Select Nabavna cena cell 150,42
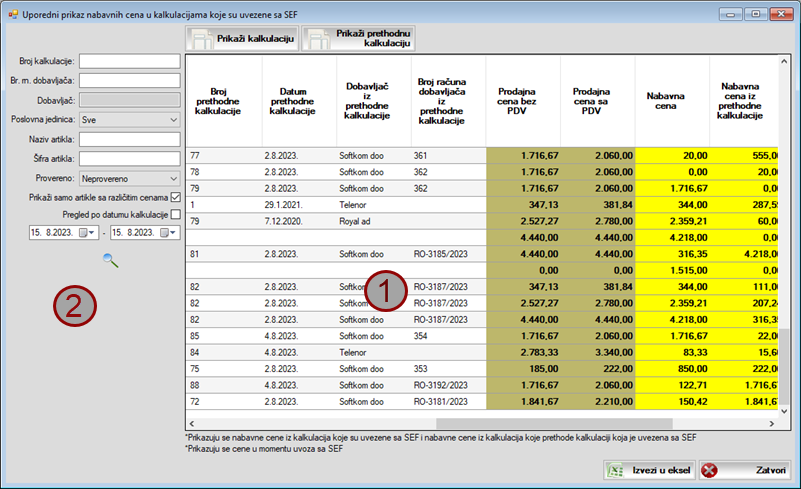This screenshot has width=801, height=489. [672, 402]
